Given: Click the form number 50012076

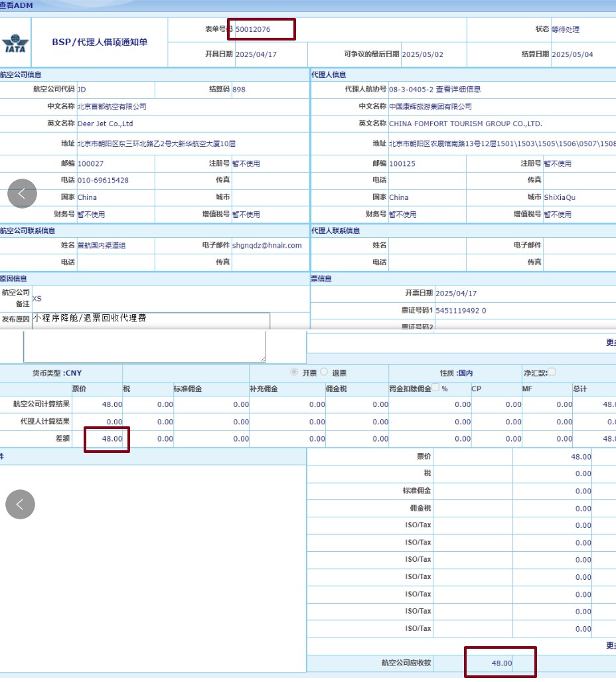Looking at the screenshot, I should pyautogui.click(x=253, y=29).
